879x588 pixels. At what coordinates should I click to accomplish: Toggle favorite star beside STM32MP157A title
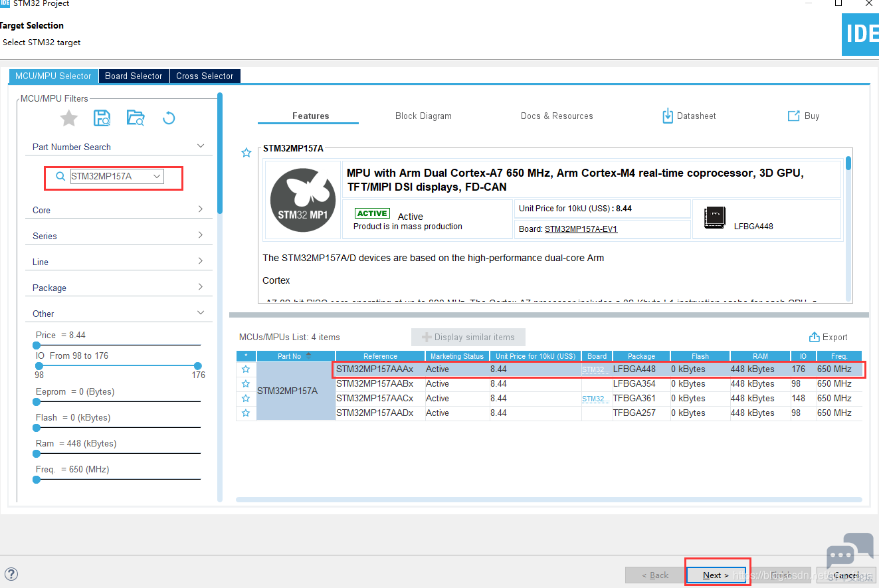point(246,153)
